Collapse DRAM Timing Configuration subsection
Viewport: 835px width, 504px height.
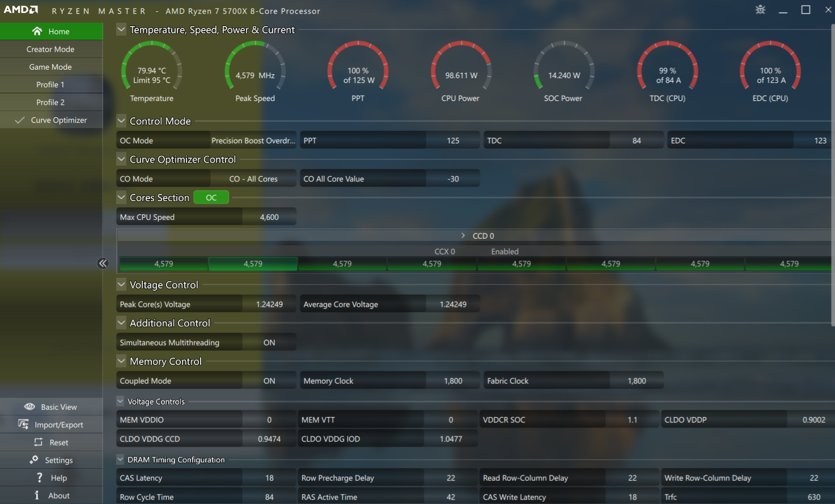tap(120, 459)
